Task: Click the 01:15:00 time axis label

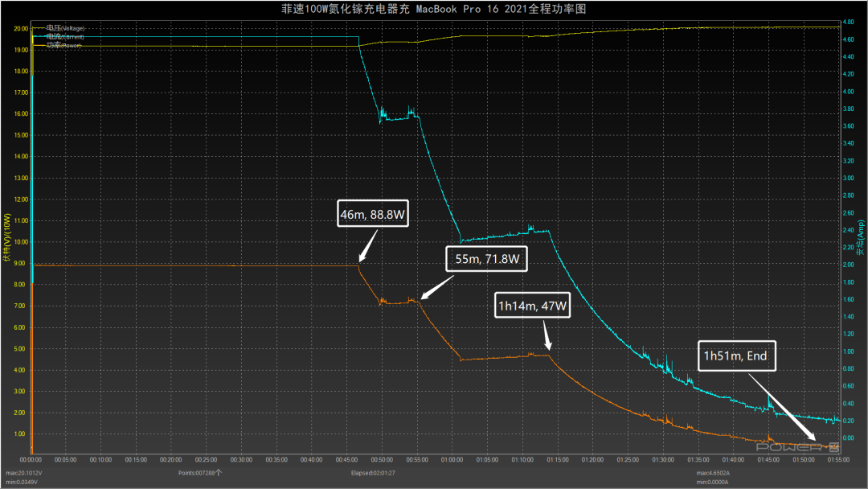Action: click(x=558, y=460)
